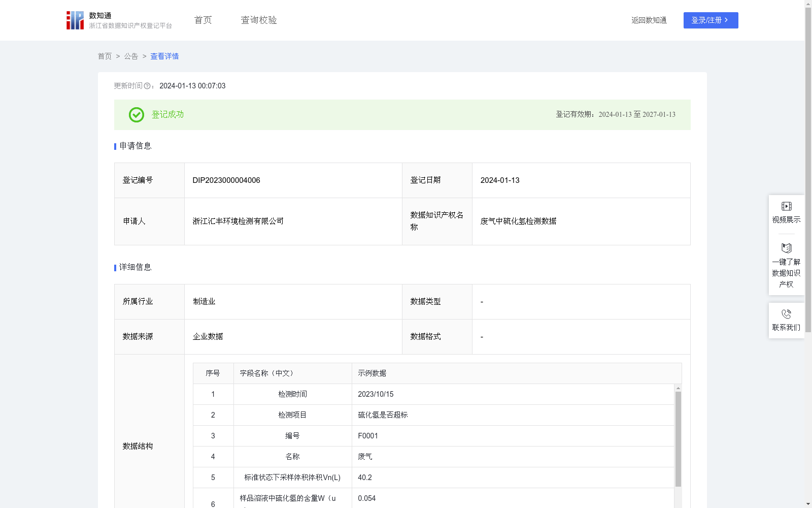Click the green 登记成功 checkmark icon
This screenshot has width=812, height=508.
(136, 115)
